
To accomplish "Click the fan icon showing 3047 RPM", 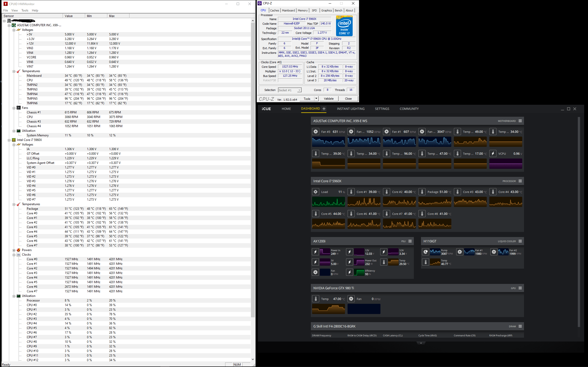I will coord(422,132).
